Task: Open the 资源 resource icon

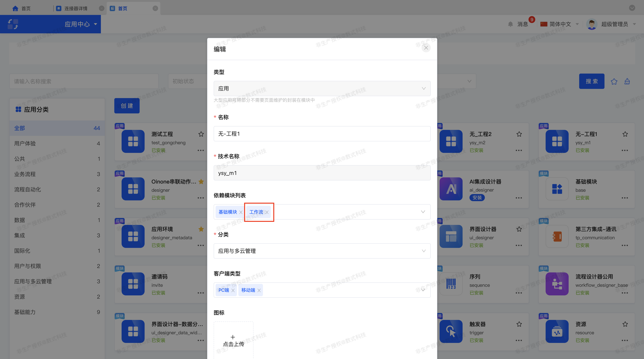Action: pyautogui.click(x=557, y=331)
